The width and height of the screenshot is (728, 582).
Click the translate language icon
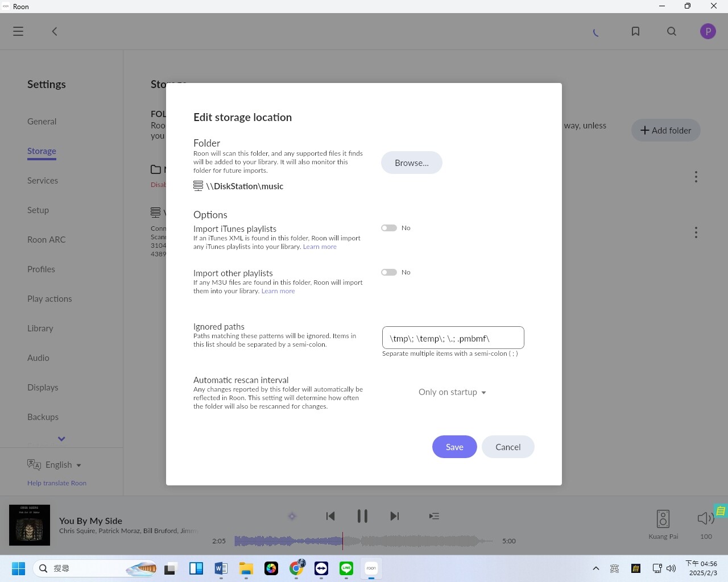coord(34,464)
